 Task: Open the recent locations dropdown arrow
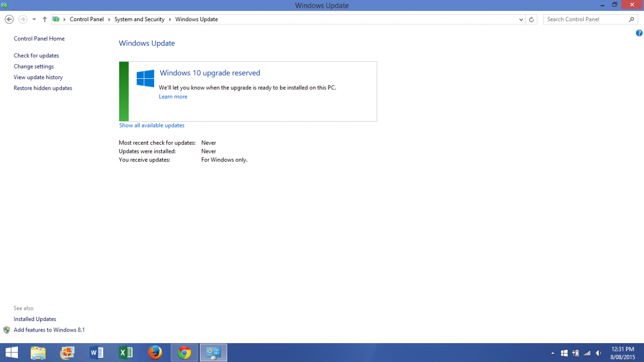click(x=34, y=19)
